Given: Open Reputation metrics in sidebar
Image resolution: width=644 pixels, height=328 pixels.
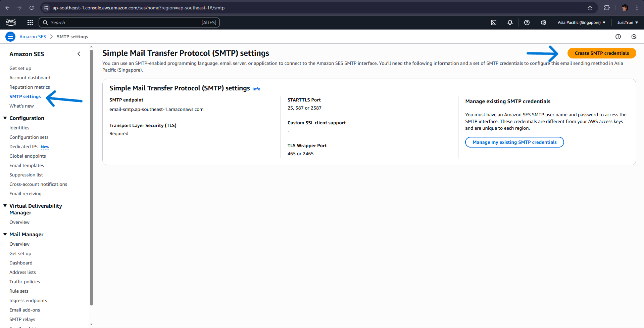Looking at the screenshot, I should pyautogui.click(x=30, y=87).
